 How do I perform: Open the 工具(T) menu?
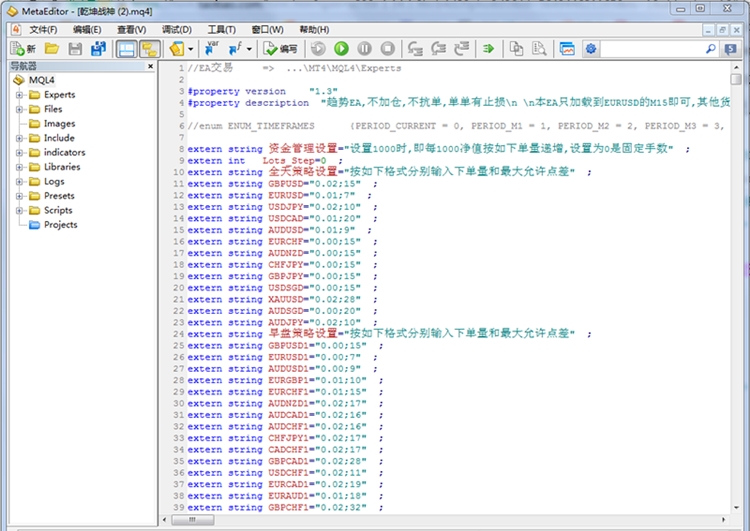221,30
